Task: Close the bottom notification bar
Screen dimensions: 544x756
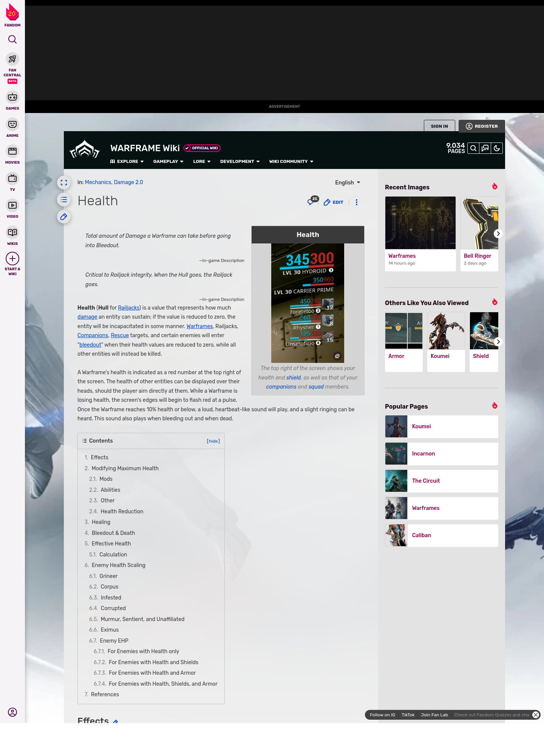Action: point(536,715)
